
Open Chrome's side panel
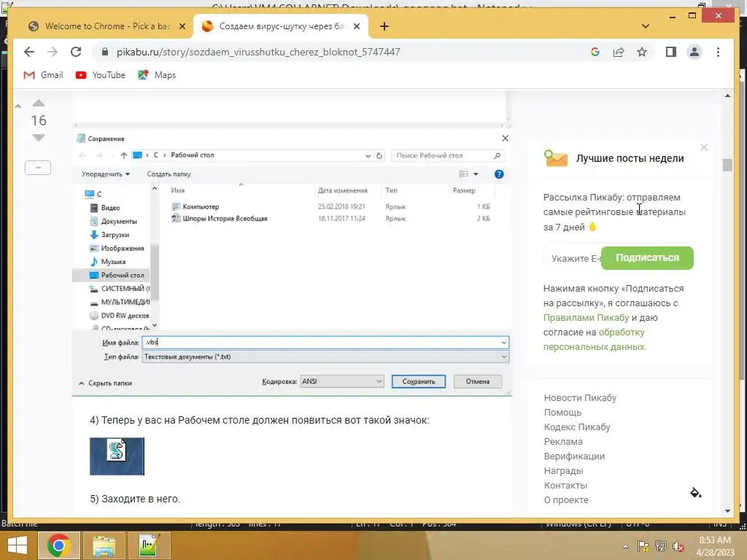coord(671,52)
